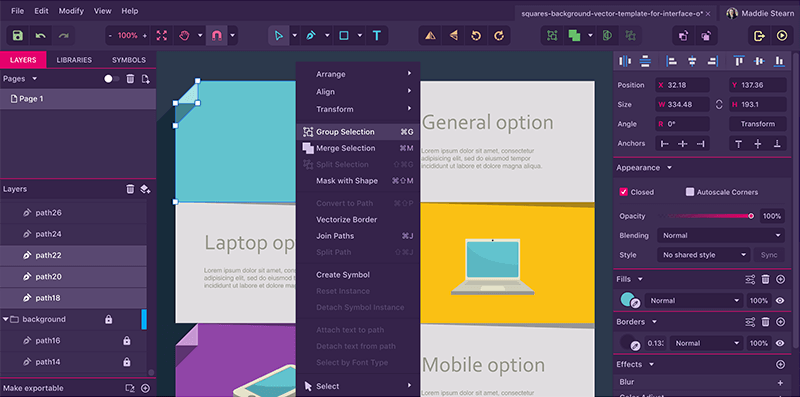This screenshot has height=397, width=800.
Task: Open the shared Style dropdown
Action: (x=704, y=255)
